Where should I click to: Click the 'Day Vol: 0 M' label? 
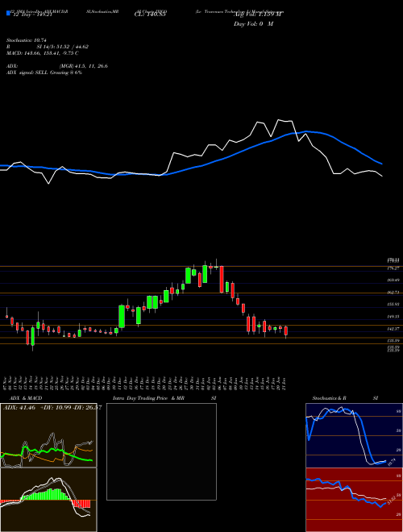point(253,24)
